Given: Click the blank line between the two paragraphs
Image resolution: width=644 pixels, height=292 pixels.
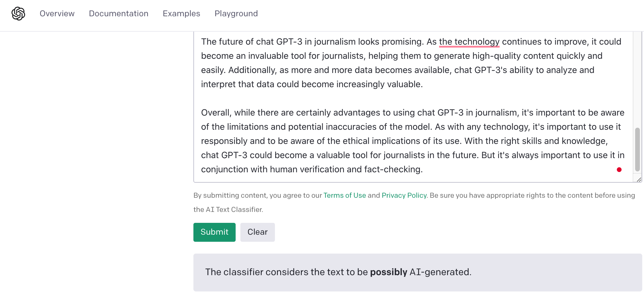Looking at the screenshot, I should pyautogui.click(x=413, y=98).
